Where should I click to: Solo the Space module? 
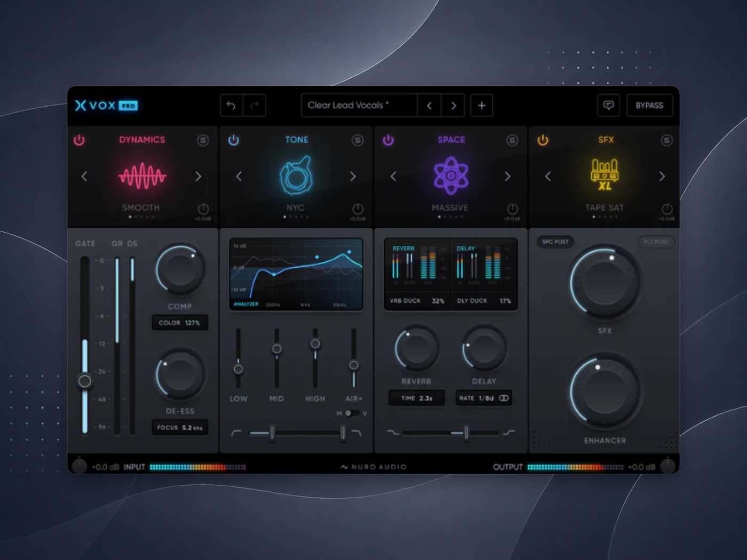(512, 140)
